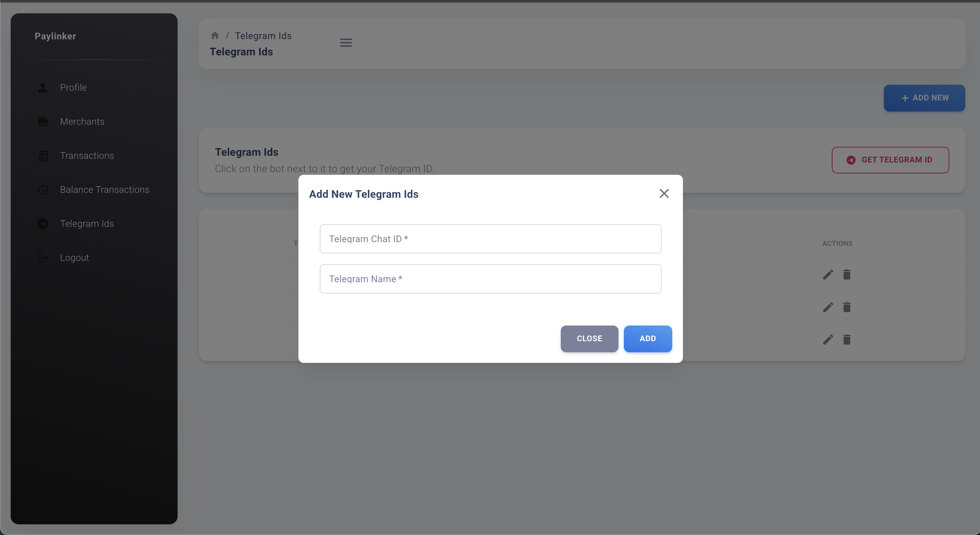
Task: Click the home breadcrumb icon
Action: 215,35
